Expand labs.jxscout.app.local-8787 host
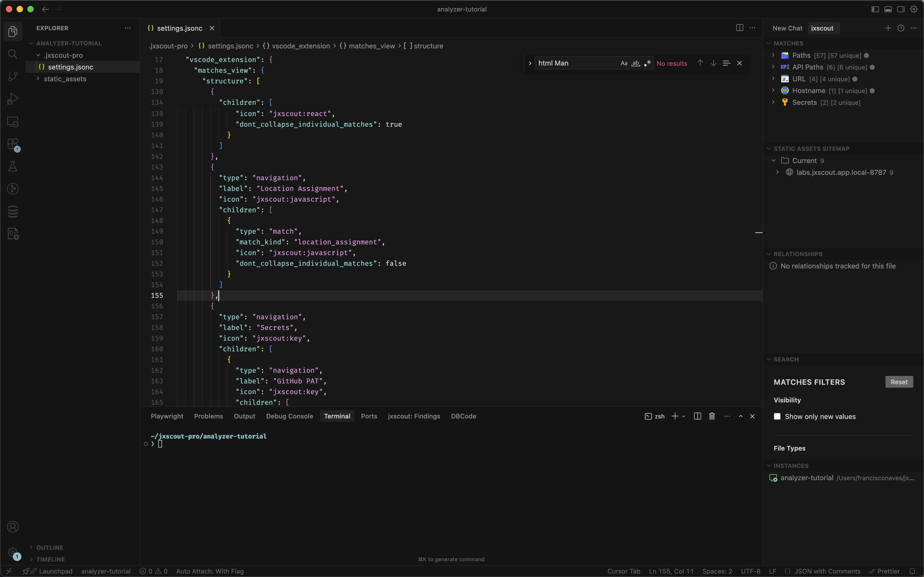Image resolution: width=924 pixels, height=577 pixels. pos(777,172)
